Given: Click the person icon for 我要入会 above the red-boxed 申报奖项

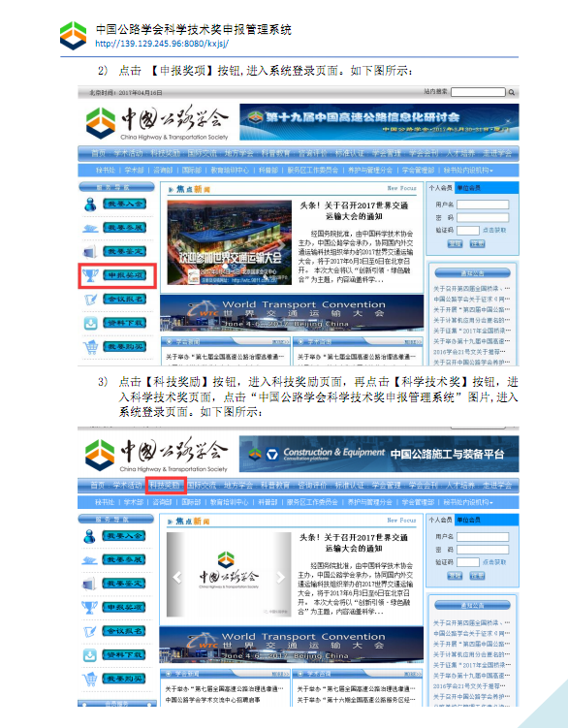Looking at the screenshot, I should (x=90, y=204).
